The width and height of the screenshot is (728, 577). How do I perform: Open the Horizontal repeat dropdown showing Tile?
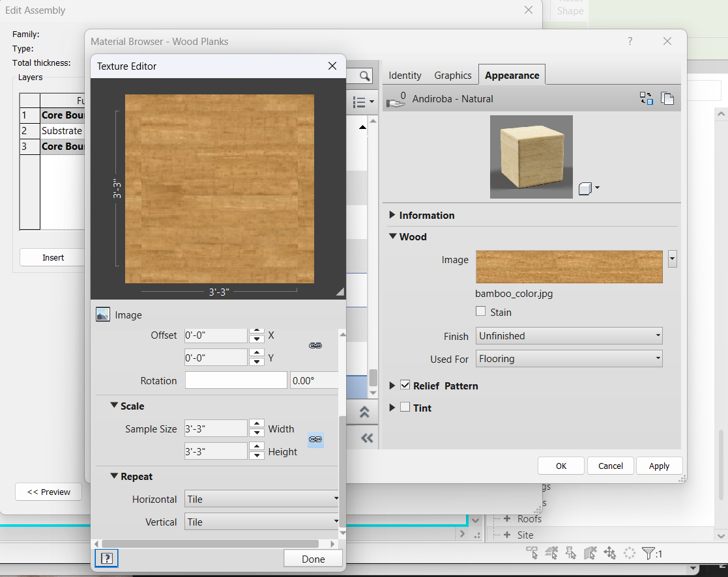point(261,499)
